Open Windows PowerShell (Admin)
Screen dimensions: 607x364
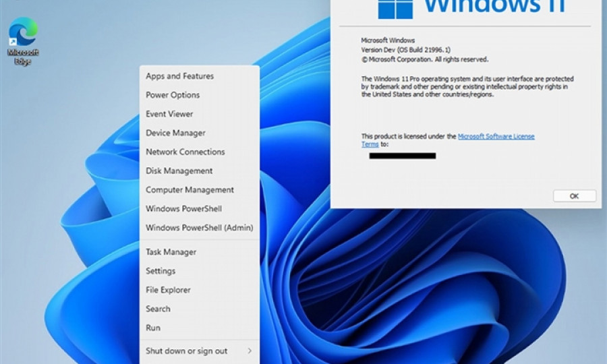(x=199, y=228)
